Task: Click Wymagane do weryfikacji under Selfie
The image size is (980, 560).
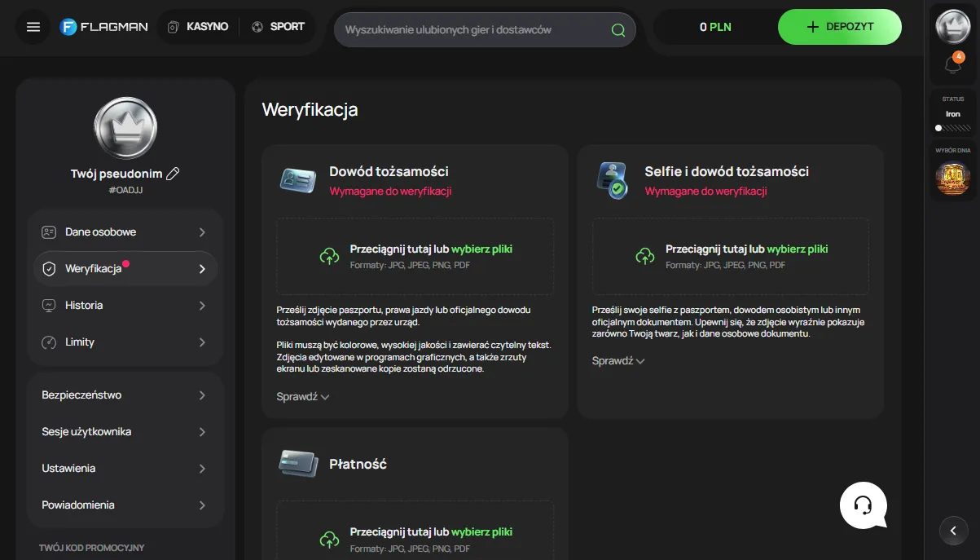Action: [x=705, y=192]
